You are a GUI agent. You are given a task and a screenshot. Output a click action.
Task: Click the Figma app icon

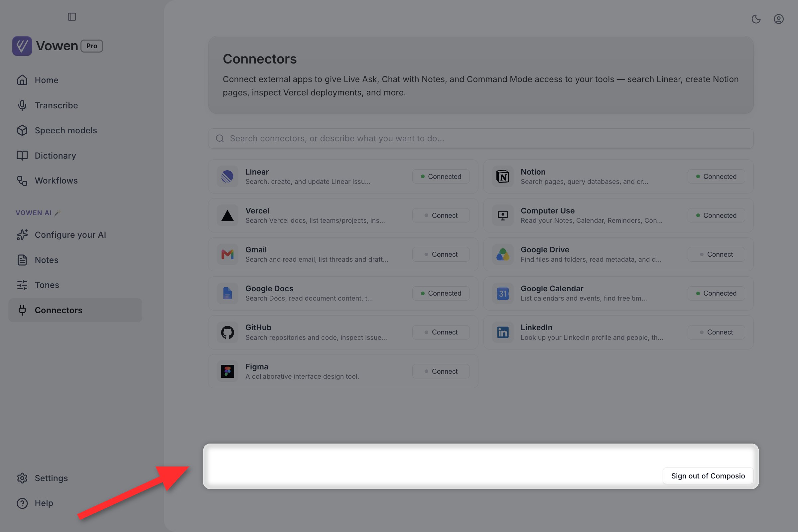click(x=227, y=371)
